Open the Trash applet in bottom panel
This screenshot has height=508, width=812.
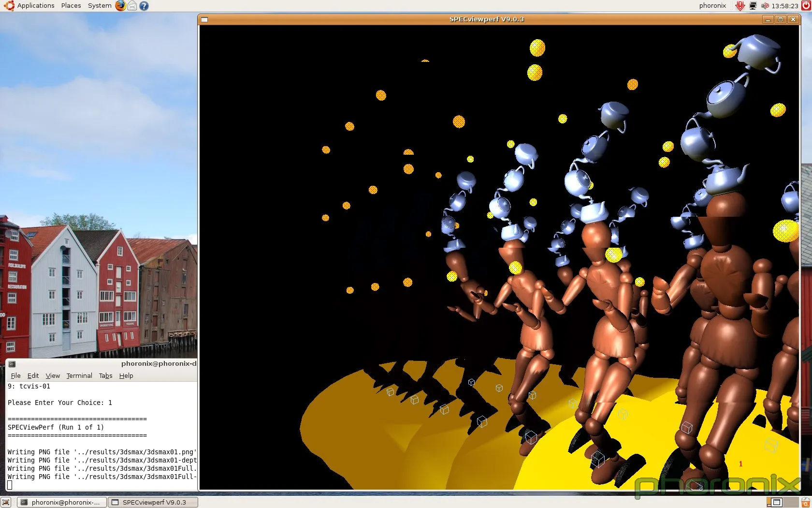pos(806,502)
